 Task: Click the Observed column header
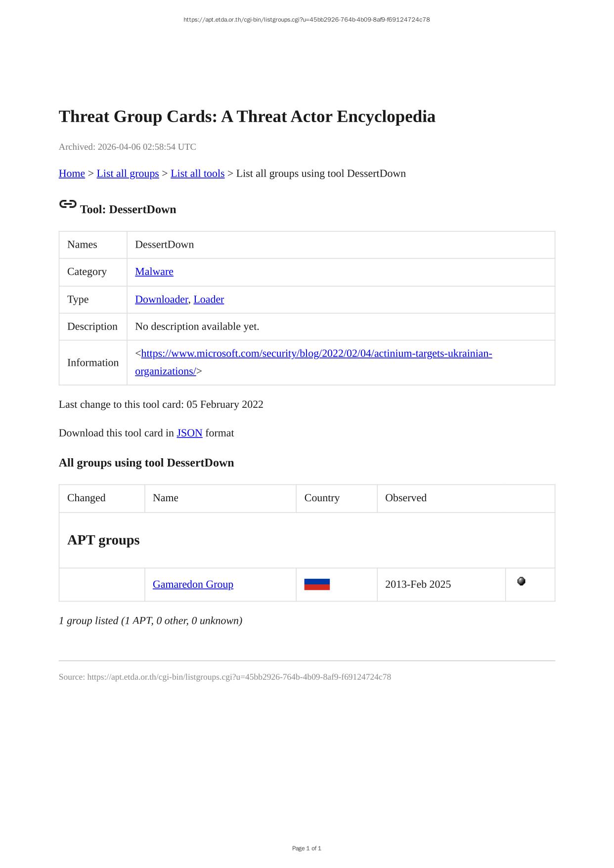click(406, 498)
